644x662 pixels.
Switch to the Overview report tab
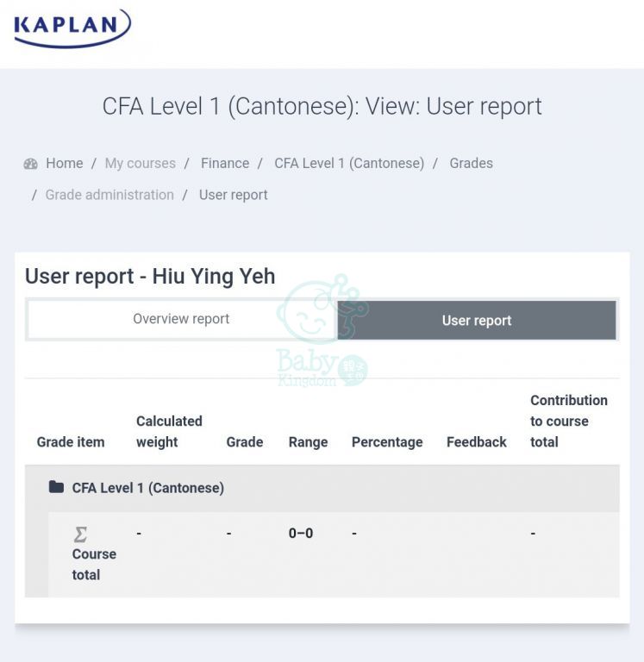click(x=181, y=319)
